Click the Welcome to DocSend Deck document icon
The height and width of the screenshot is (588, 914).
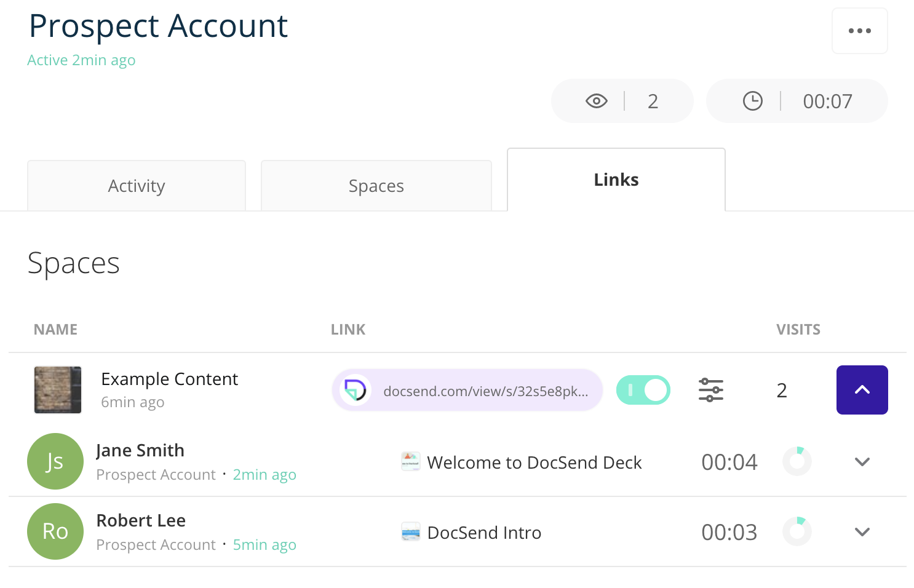410,461
